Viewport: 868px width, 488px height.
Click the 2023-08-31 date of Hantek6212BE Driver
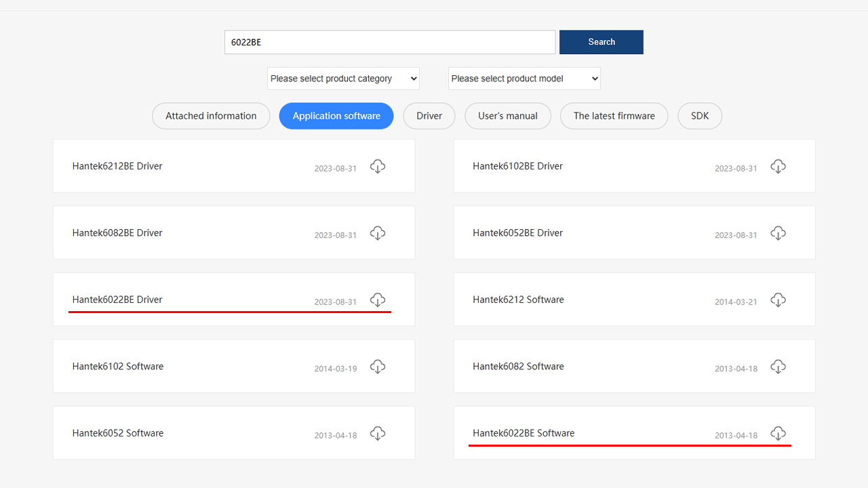pos(336,169)
